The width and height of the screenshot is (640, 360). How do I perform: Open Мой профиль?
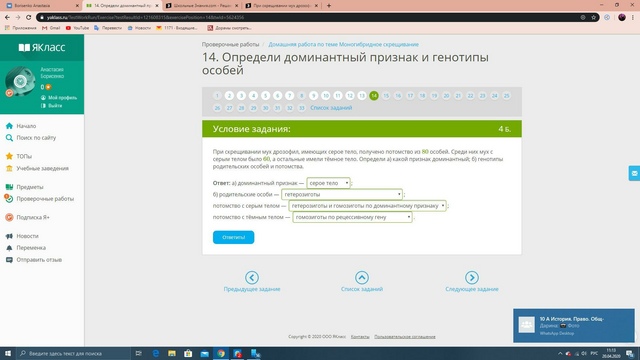[x=62, y=98]
